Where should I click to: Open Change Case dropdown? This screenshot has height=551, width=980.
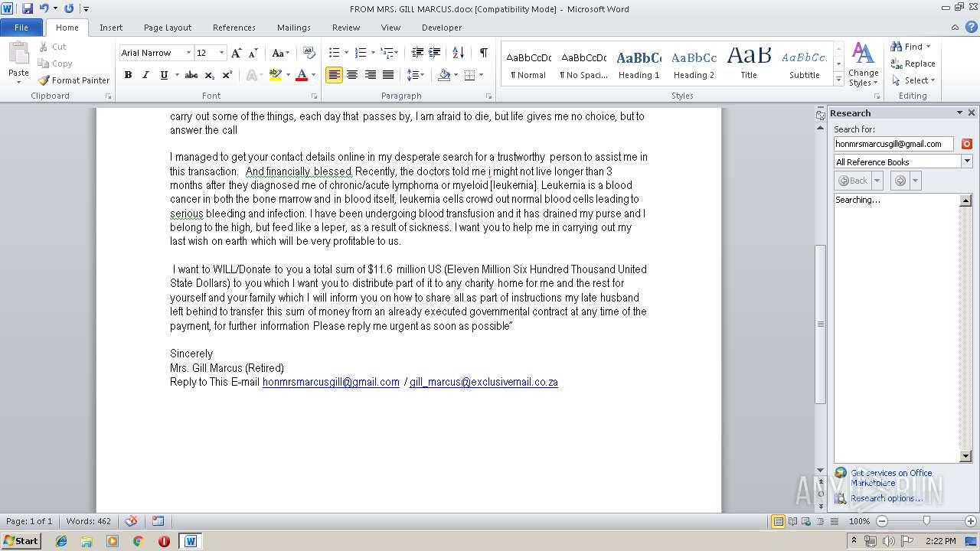coord(280,53)
